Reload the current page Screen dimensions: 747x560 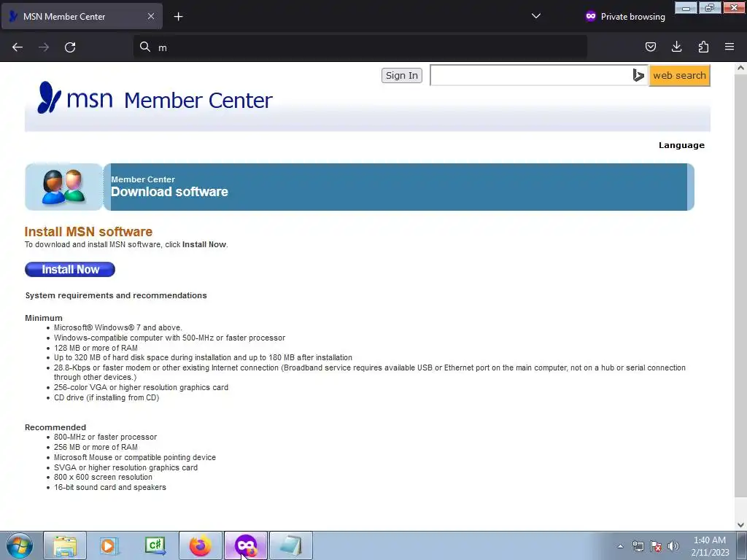tap(70, 47)
